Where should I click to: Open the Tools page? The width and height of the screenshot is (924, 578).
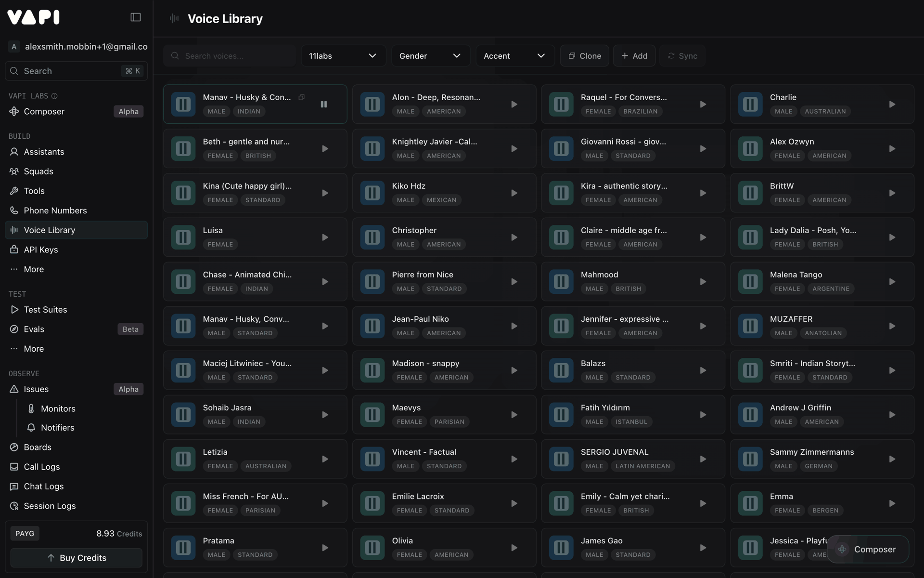pyautogui.click(x=77, y=191)
